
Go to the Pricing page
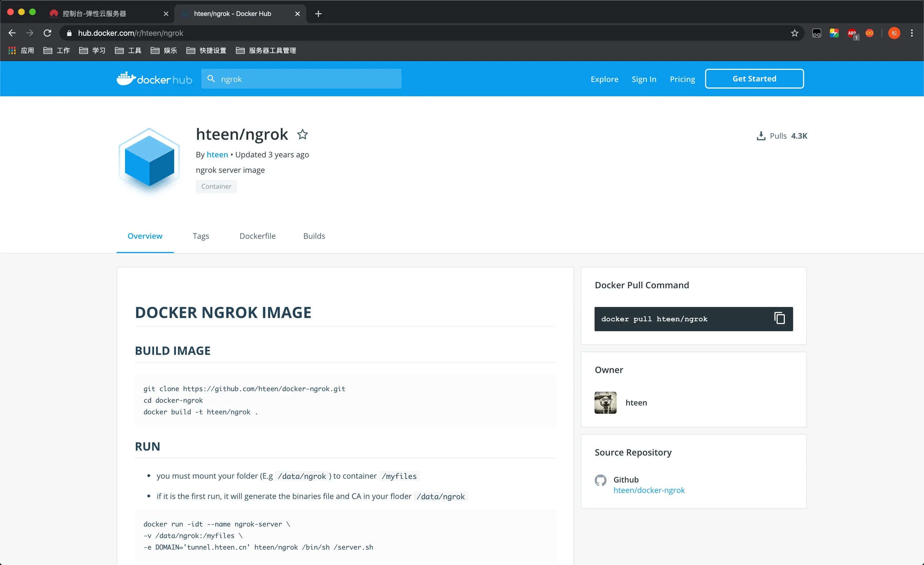[682, 79]
